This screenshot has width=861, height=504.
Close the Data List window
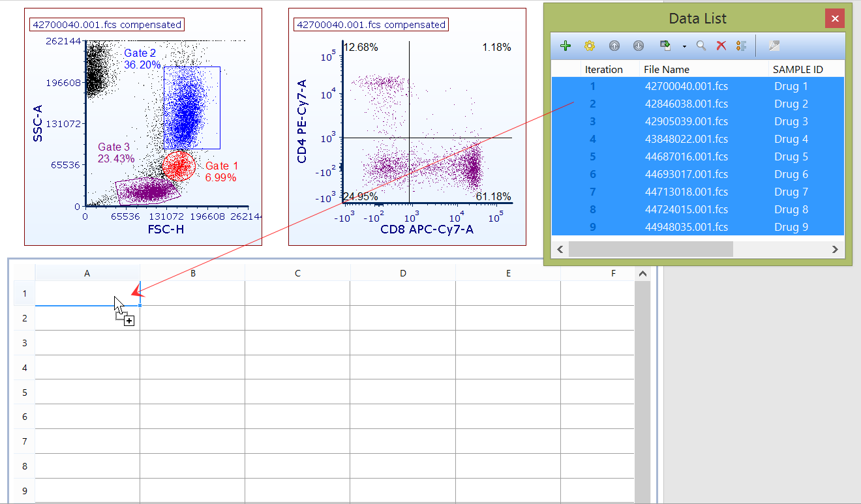835,18
